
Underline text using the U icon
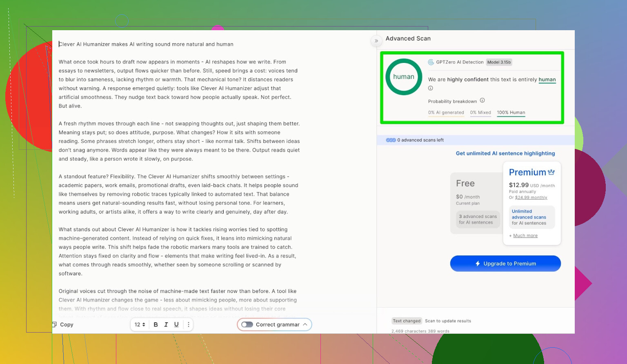coord(176,324)
